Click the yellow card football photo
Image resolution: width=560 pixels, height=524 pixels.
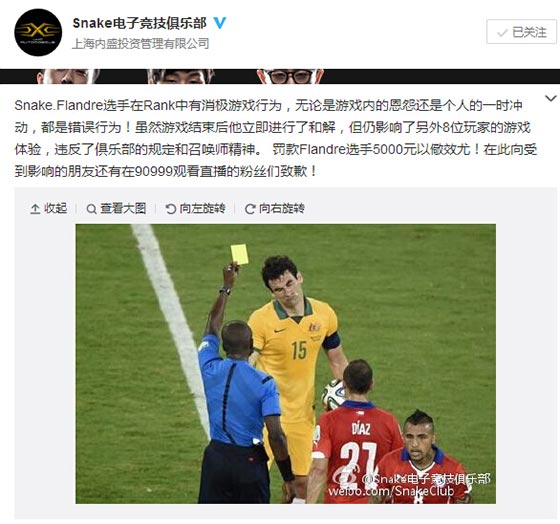[x=285, y=364]
